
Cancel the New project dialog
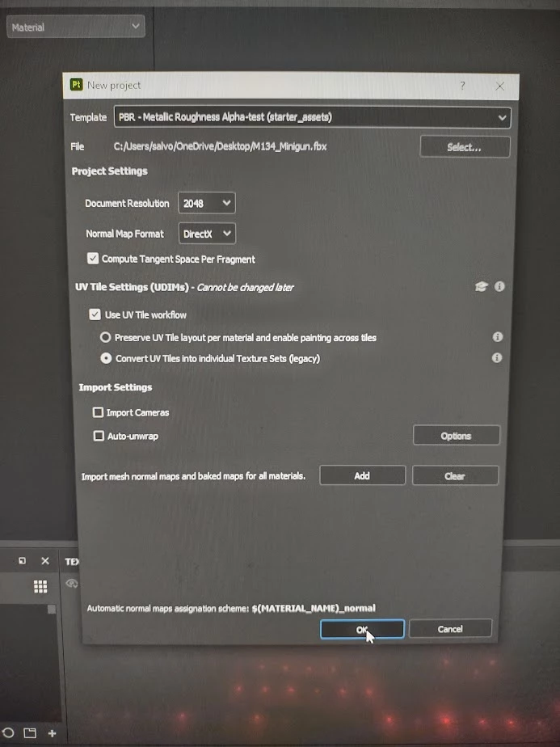point(450,629)
